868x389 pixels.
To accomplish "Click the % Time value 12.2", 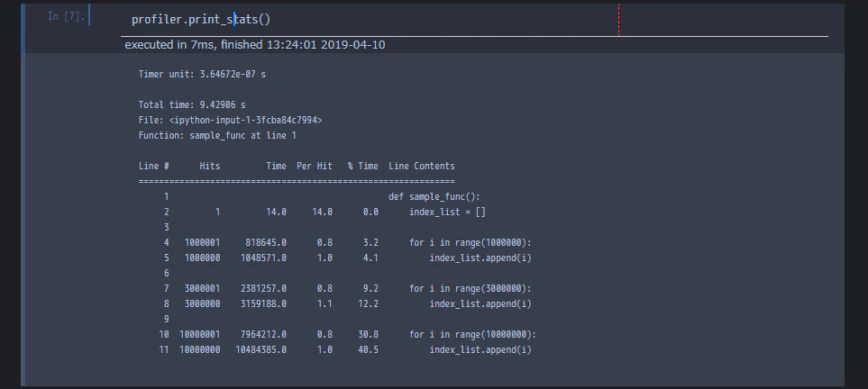I will coord(368,303).
